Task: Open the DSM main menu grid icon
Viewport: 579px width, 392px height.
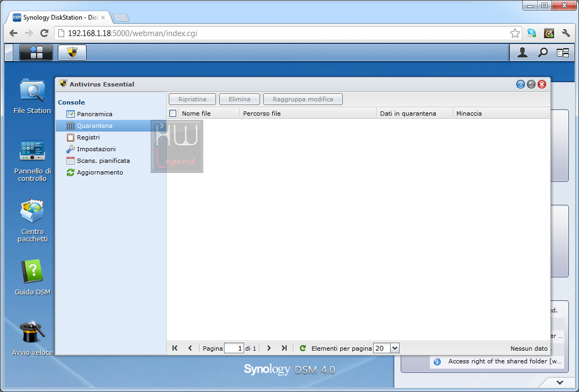Action: (36, 53)
